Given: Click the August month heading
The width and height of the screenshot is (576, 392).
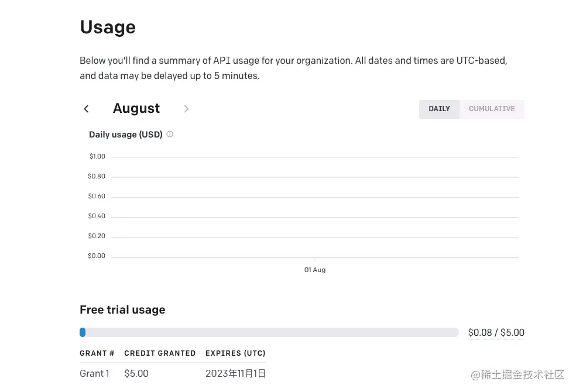Looking at the screenshot, I should (136, 108).
